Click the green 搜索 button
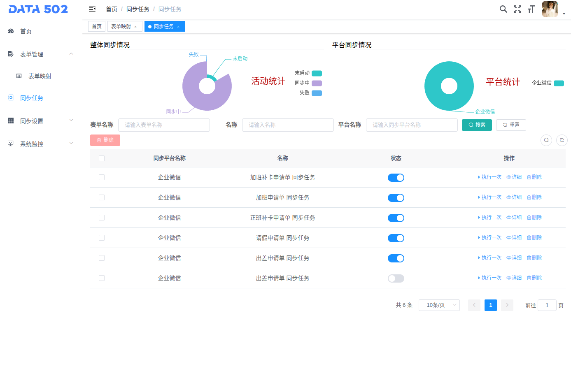This screenshot has width=571, height=392. coord(477,125)
